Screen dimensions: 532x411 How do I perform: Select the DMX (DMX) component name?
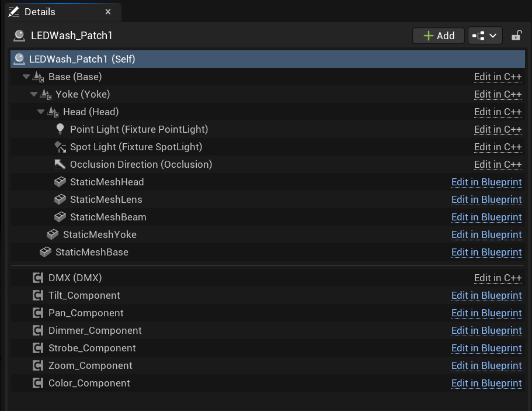tap(75, 278)
